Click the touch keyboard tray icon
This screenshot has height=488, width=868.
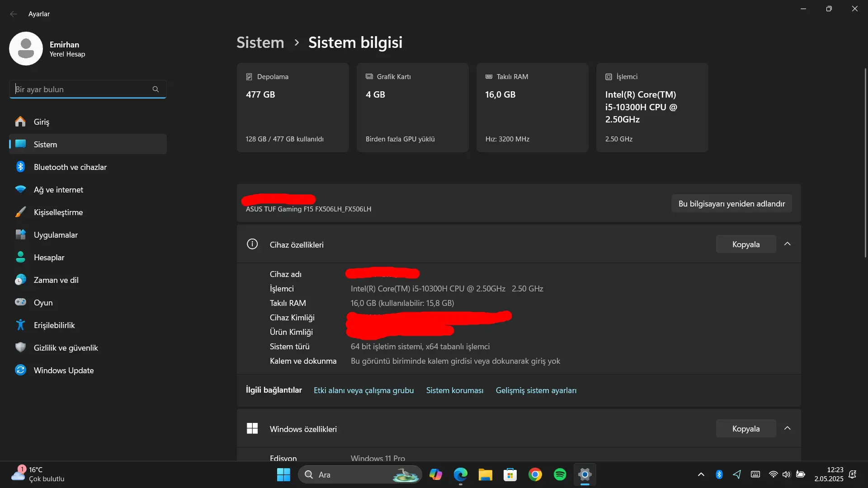click(755, 474)
